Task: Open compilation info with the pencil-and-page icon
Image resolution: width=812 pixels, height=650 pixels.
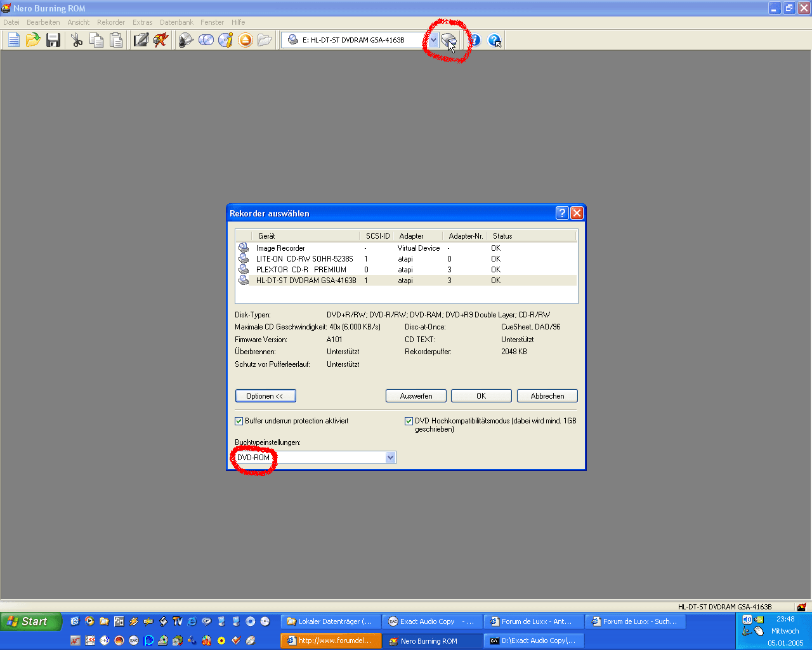Action: point(141,40)
